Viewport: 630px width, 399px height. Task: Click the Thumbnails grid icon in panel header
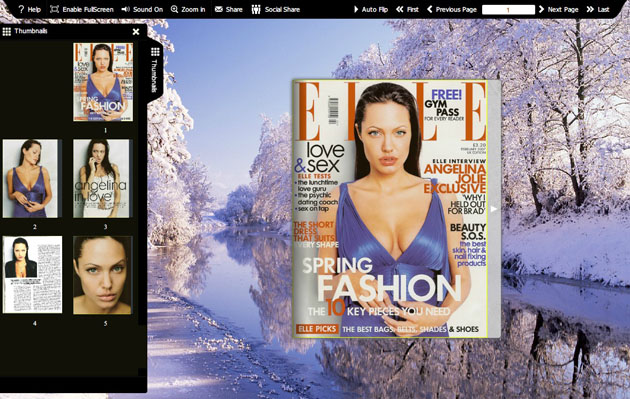[x=6, y=31]
